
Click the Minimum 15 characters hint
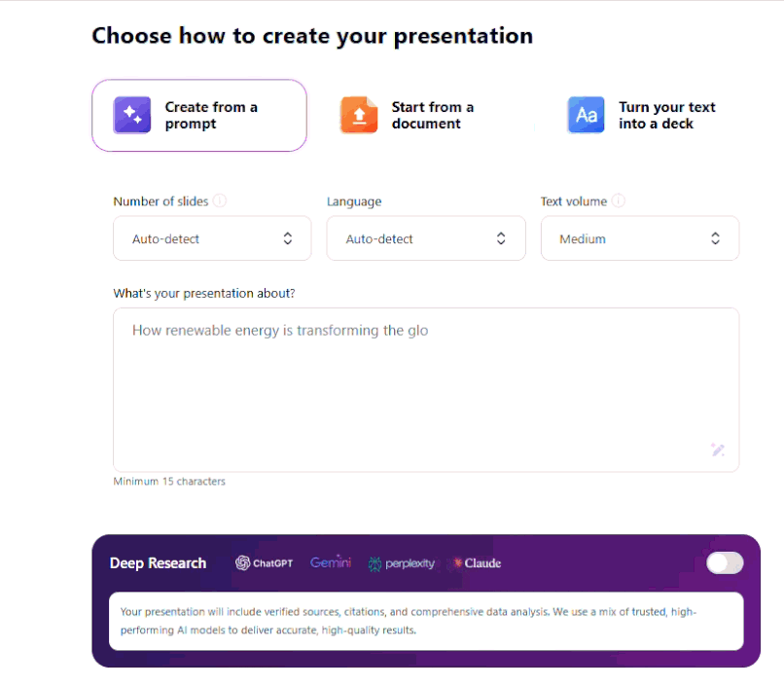pos(169,481)
